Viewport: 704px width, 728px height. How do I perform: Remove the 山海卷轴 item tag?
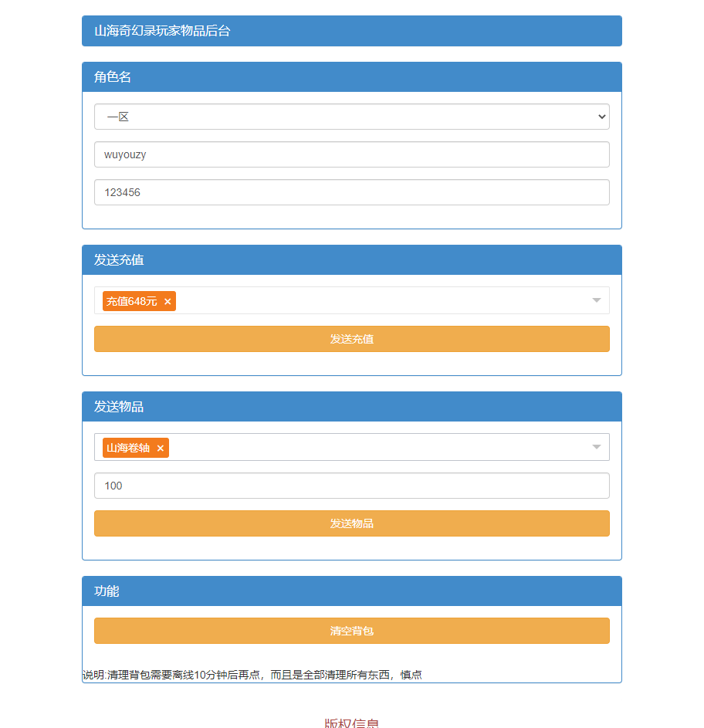(x=161, y=448)
